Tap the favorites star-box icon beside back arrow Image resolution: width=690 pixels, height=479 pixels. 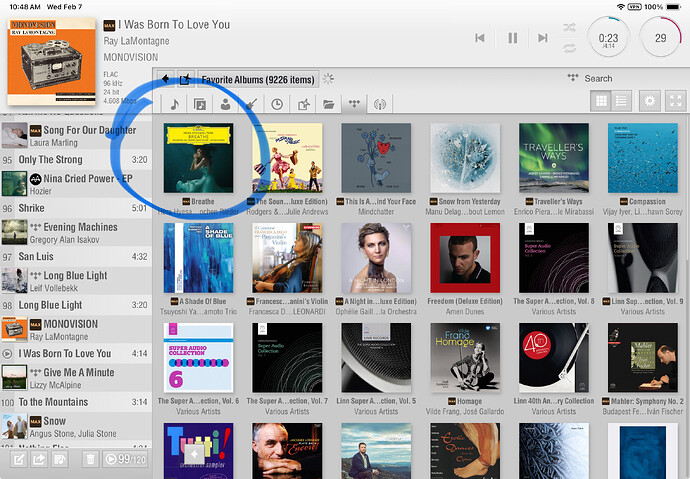pyautogui.click(x=185, y=79)
